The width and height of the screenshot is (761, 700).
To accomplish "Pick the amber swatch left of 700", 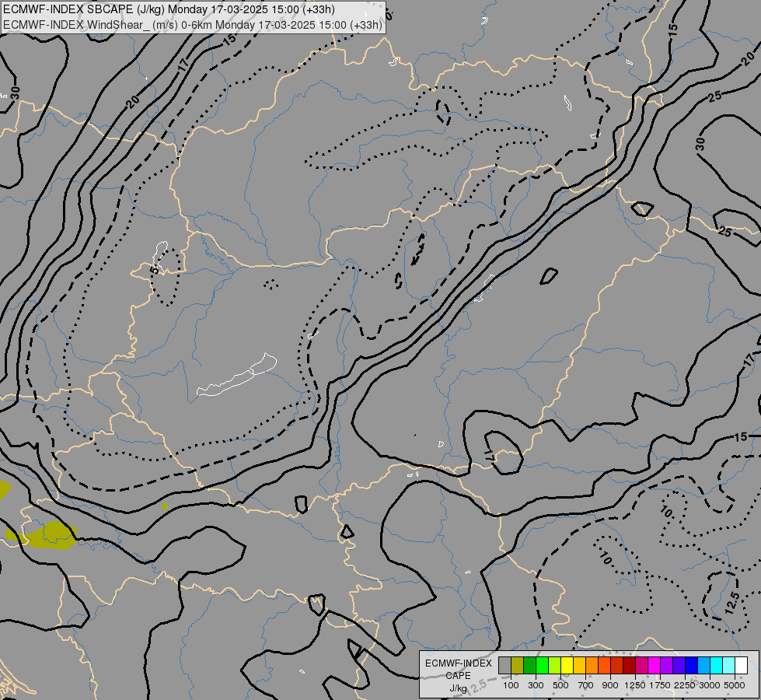I will click(579, 665).
